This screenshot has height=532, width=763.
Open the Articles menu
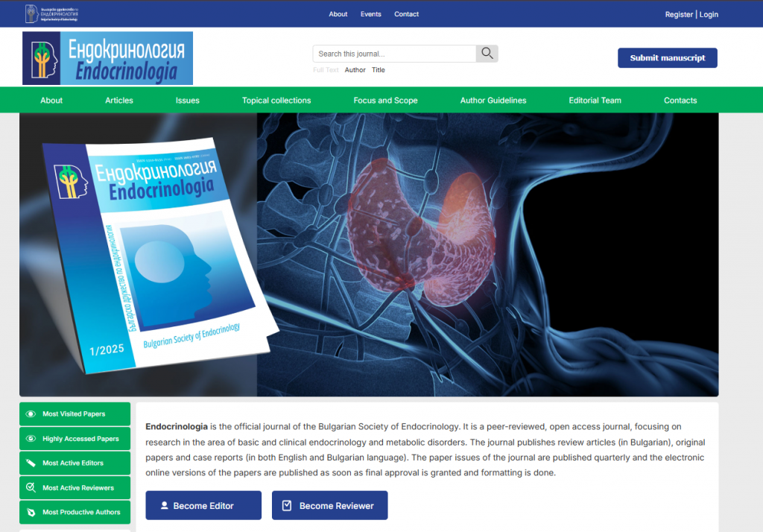point(119,101)
